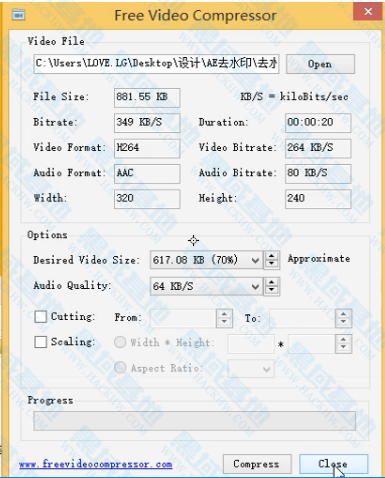Click the video file path field
The height and width of the screenshot is (478, 385).
[156, 64]
